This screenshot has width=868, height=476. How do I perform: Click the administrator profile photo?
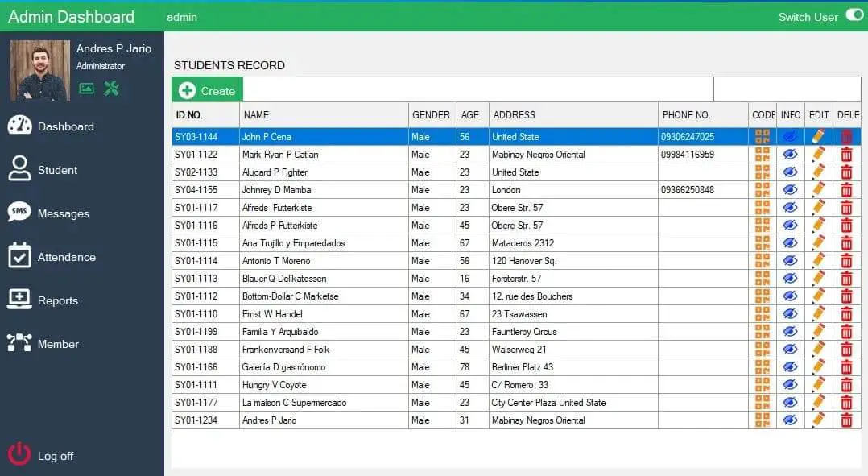click(x=39, y=70)
